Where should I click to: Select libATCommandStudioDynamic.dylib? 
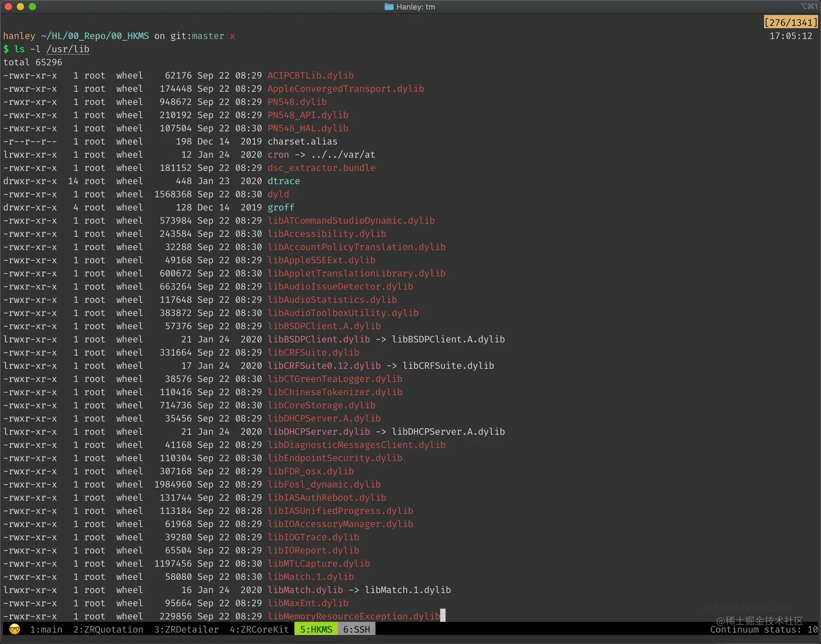pyautogui.click(x=351, y=220)
